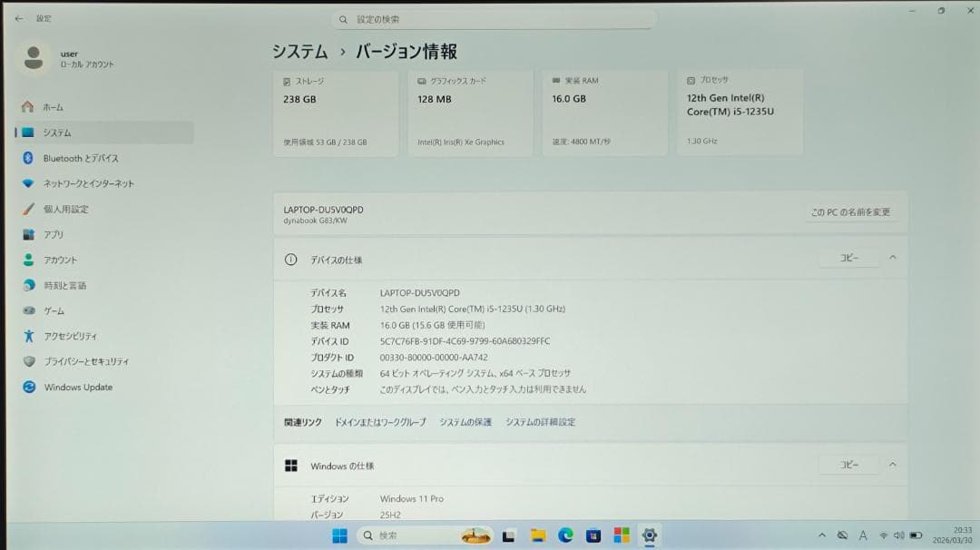Open the プロセッサ i5-1235U card
980x550 pixels.
coord(740,112)
